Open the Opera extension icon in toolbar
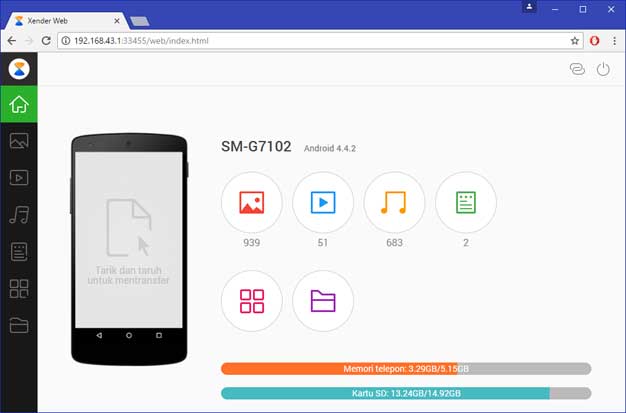 pyautogui.click(x=594, y=41)
